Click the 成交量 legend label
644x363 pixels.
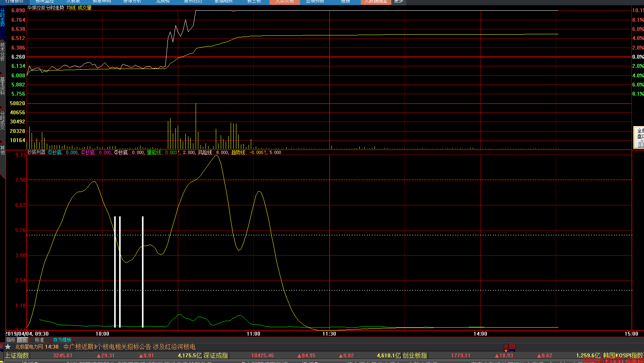tap(85, 8)
